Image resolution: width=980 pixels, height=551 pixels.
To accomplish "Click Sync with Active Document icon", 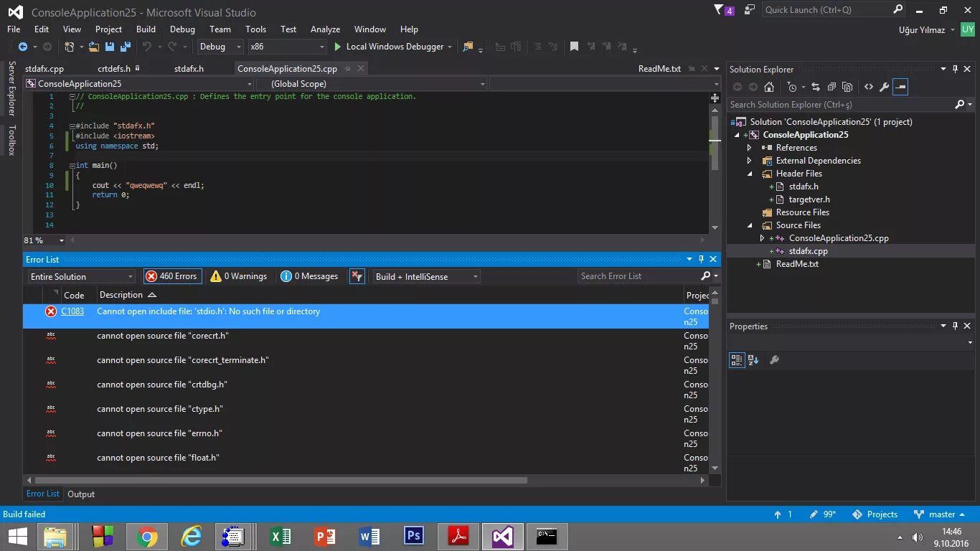I will (x=816, y=87).
